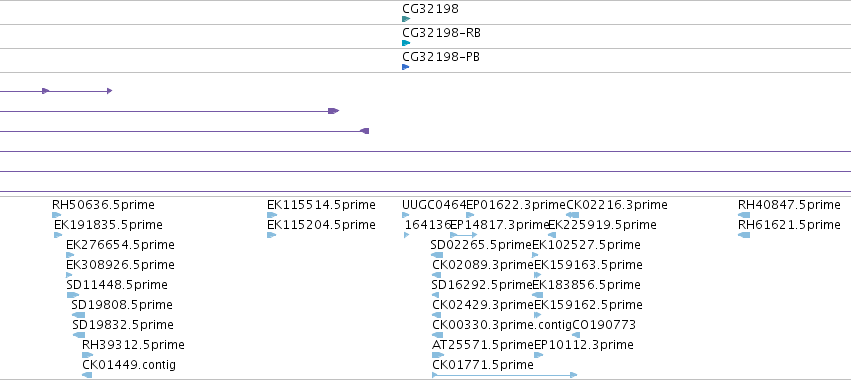
Task: Select EK102527.5prime EST label
Action: point(586,245)
